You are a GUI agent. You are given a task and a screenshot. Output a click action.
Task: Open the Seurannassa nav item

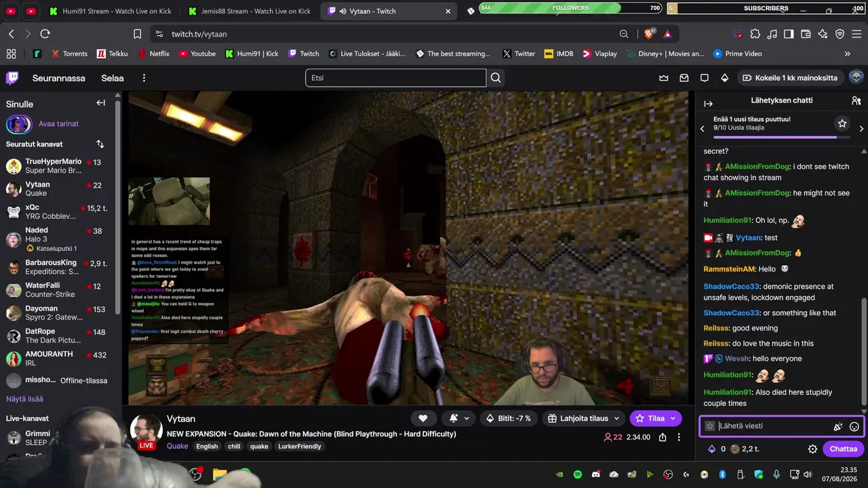[59, 78]
